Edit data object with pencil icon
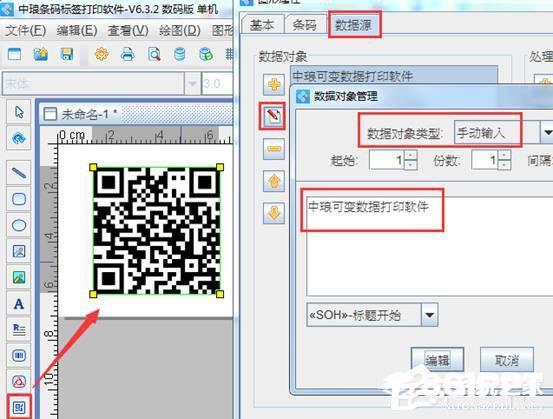This screenshot has width=553, height=419. coord(273,116)
